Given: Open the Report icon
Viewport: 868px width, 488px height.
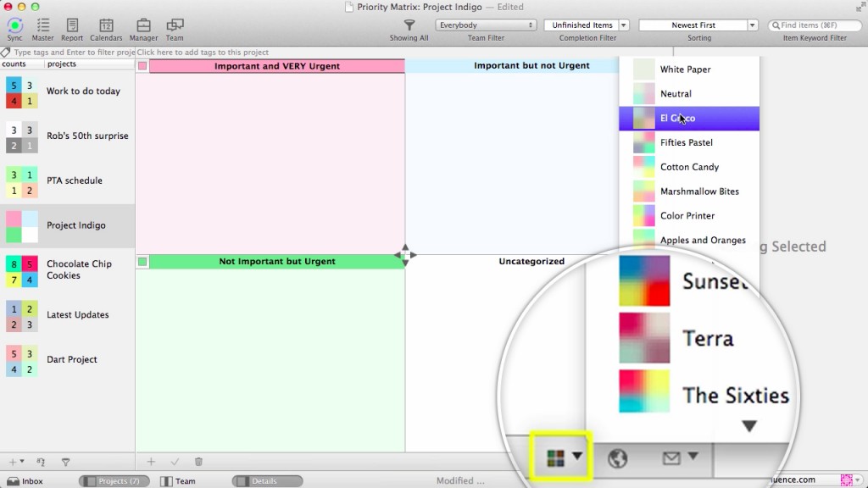Looking at the screenshot, I should 72,25.
